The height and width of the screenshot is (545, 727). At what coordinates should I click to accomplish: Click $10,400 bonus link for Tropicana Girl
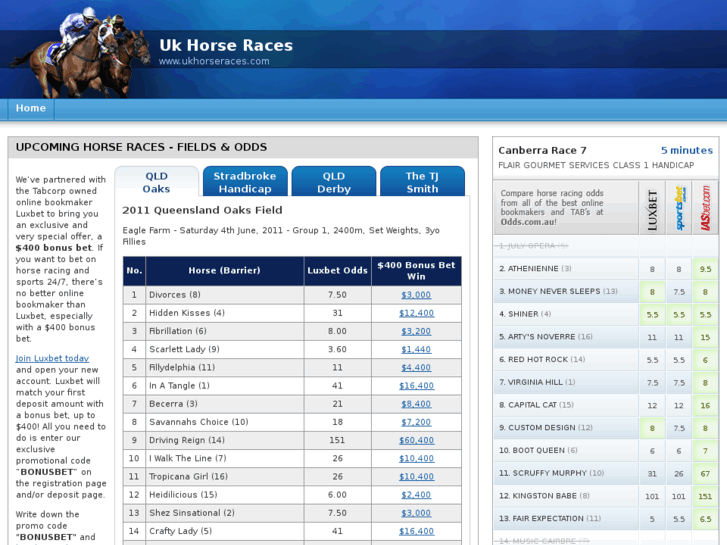pos(416,476)
